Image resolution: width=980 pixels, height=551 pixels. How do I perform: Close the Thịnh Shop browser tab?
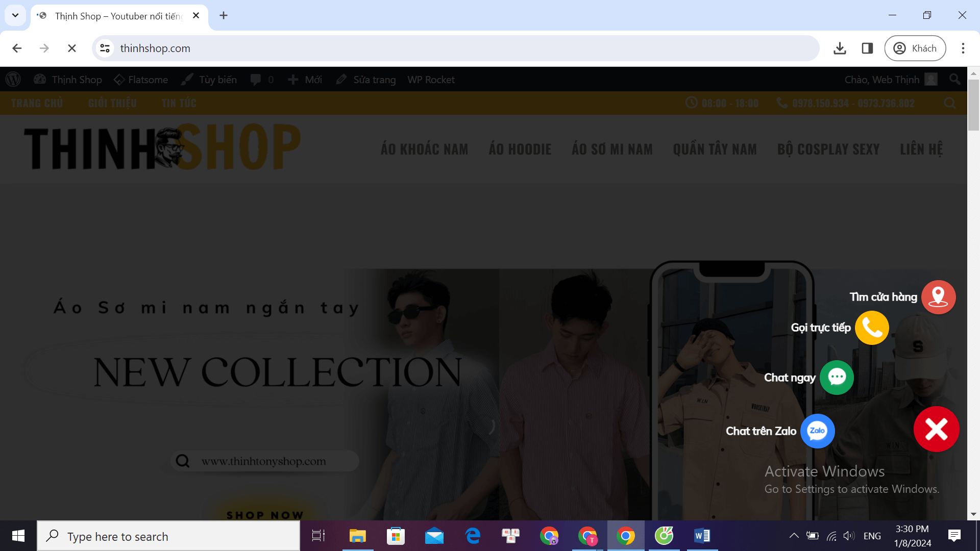(196, 16)
